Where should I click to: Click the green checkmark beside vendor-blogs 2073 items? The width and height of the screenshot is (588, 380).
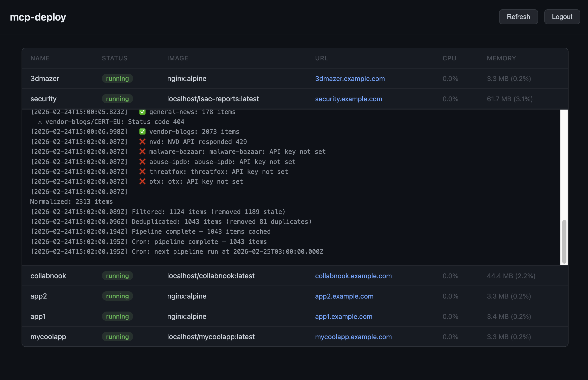[x=142, y=131]
